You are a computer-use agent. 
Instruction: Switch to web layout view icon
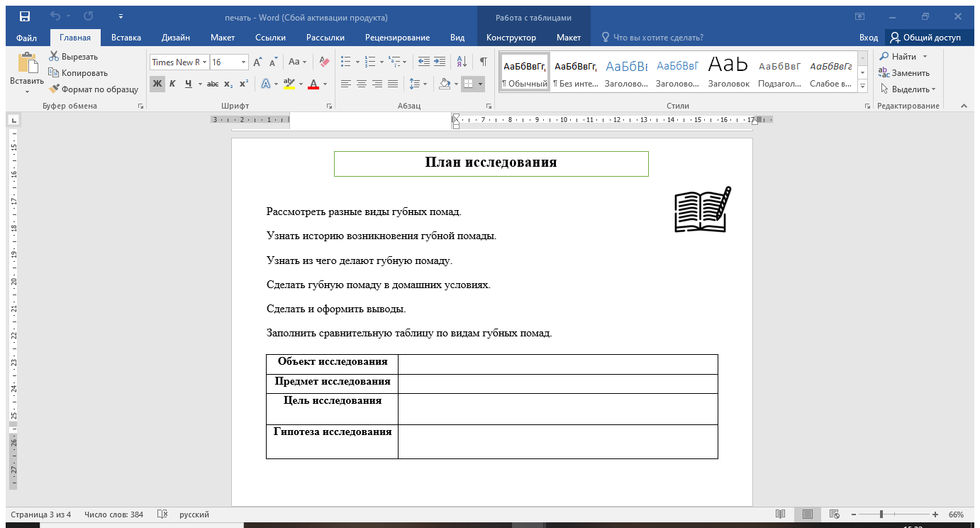834,515
